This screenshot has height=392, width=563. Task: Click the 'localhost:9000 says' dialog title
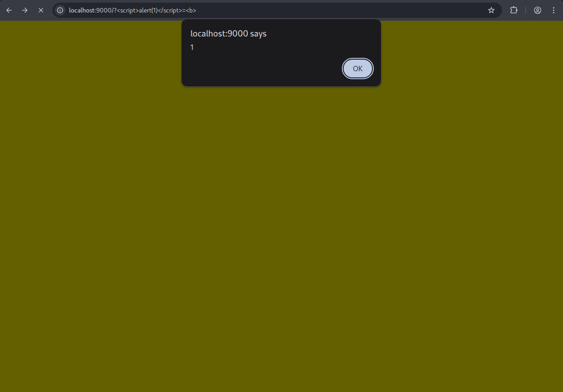coord(228,33)
